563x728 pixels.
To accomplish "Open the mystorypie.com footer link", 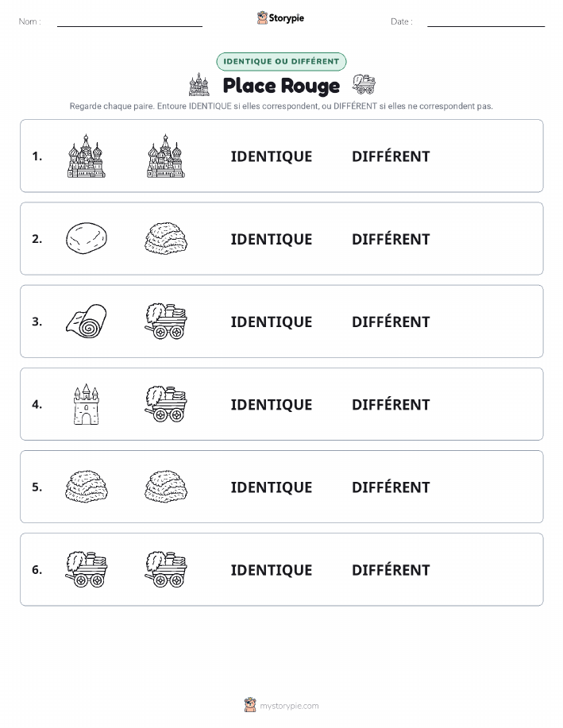I will point(281,705).
